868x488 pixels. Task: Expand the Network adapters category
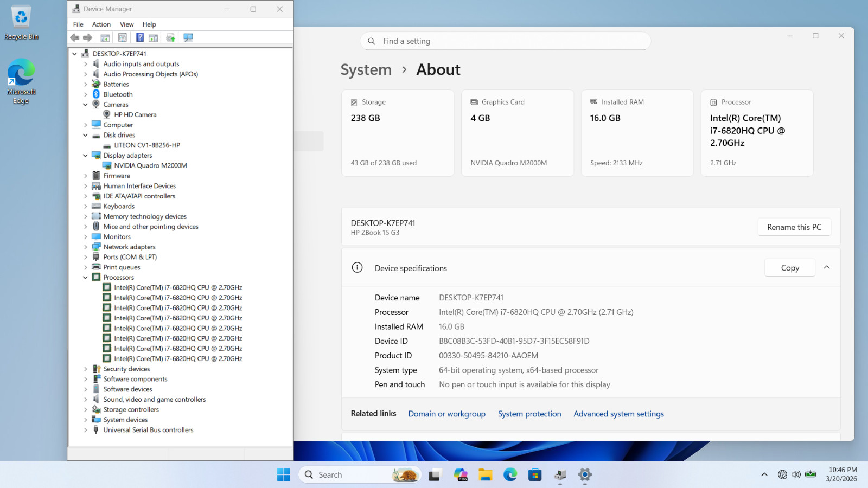[x=85, y=247]
